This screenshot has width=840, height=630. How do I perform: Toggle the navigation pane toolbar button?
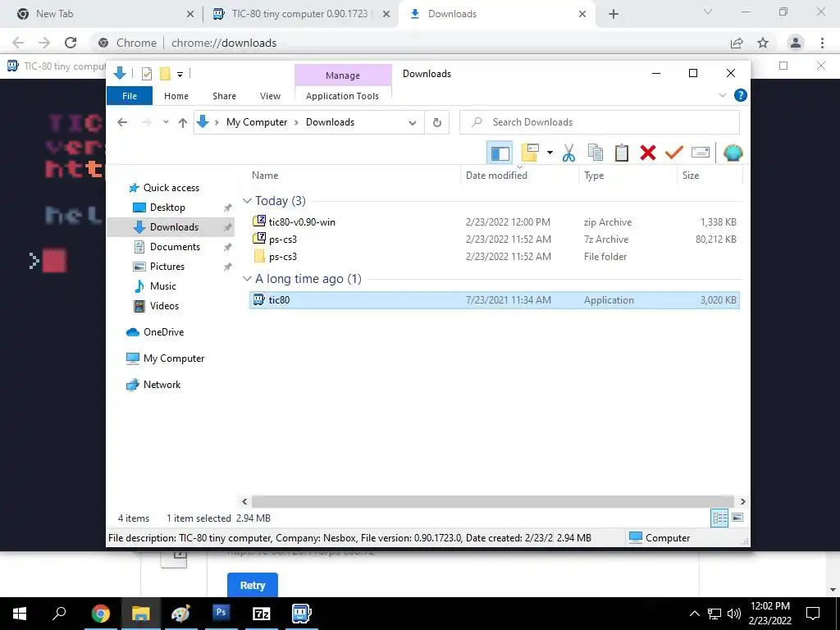pyautogui.click(x=500, y=153)
